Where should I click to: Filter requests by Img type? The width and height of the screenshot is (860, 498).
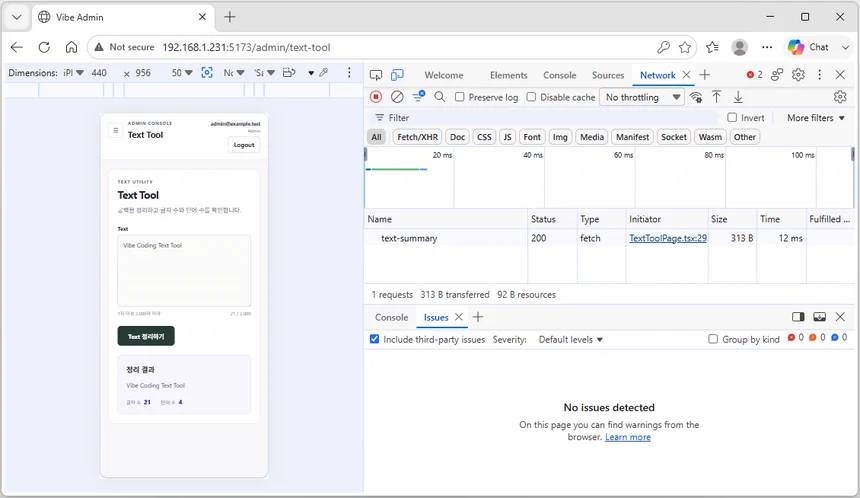[x=560, y=137]
